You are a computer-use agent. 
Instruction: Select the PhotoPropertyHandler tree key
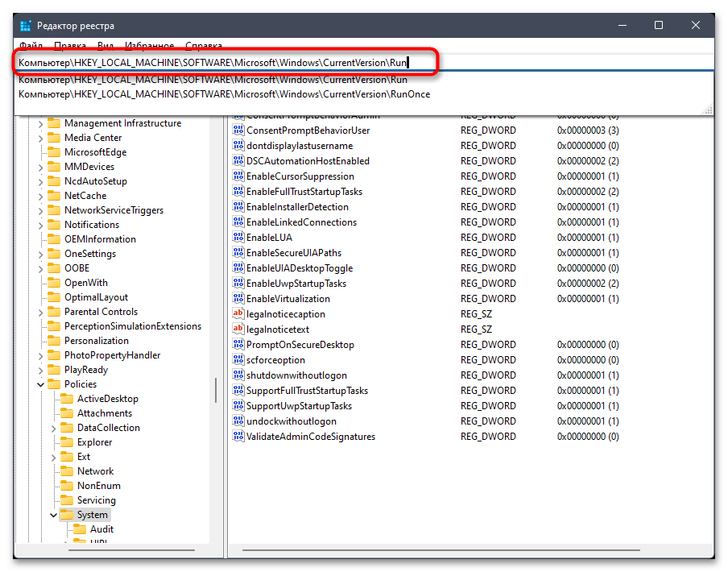pyautogui.click(x=113, y=355)
